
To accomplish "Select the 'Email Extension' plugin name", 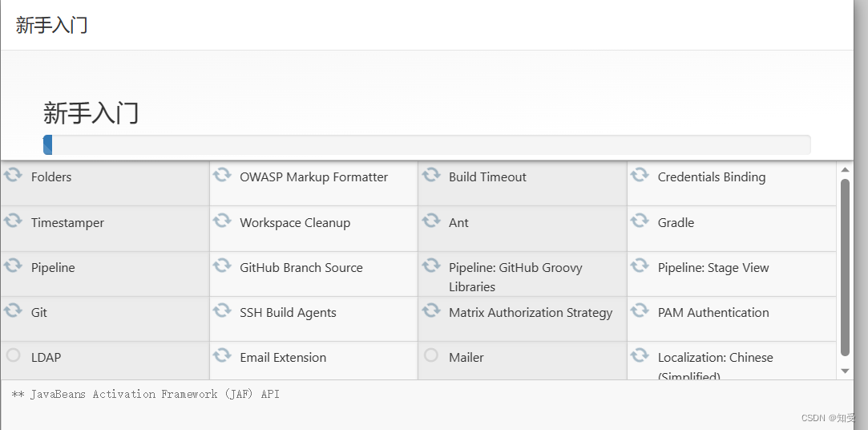I will 283,358.
